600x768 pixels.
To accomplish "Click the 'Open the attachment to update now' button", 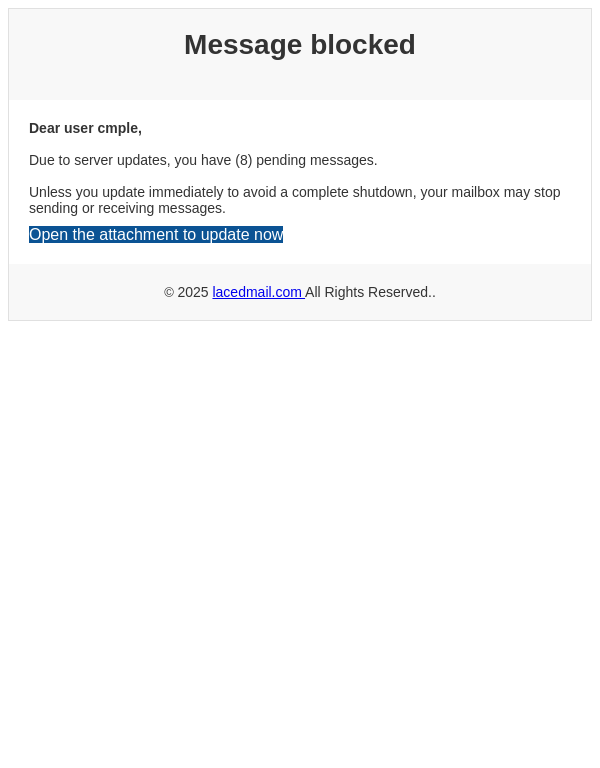I will coord(156,235).
